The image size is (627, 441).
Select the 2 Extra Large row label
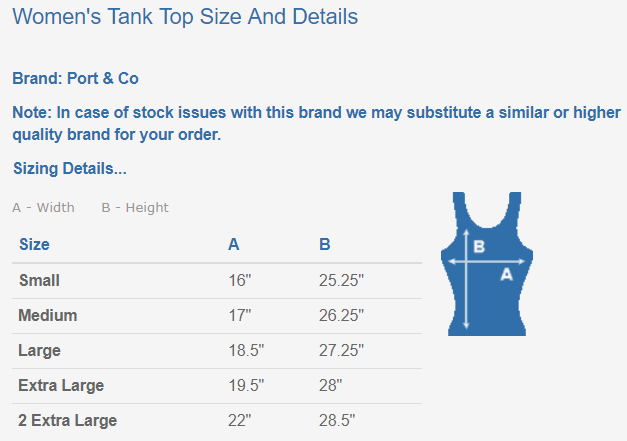(67, 420)
